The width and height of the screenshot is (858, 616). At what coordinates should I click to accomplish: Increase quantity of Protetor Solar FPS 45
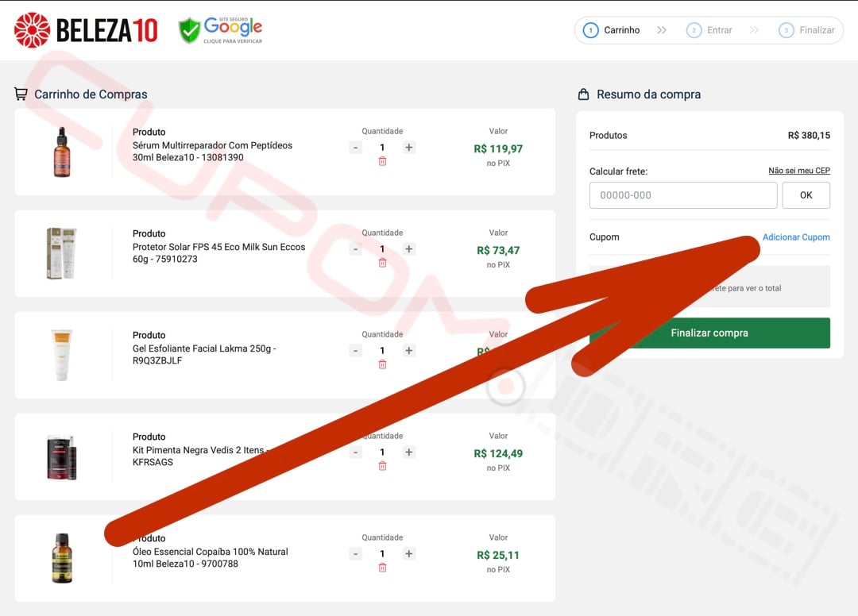click(x=409, y=249)
